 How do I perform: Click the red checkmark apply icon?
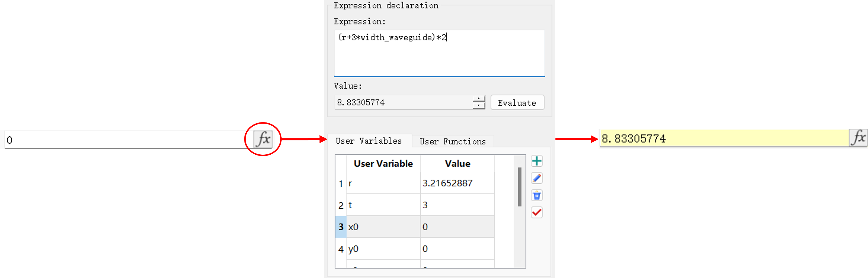tap(536, 213)
